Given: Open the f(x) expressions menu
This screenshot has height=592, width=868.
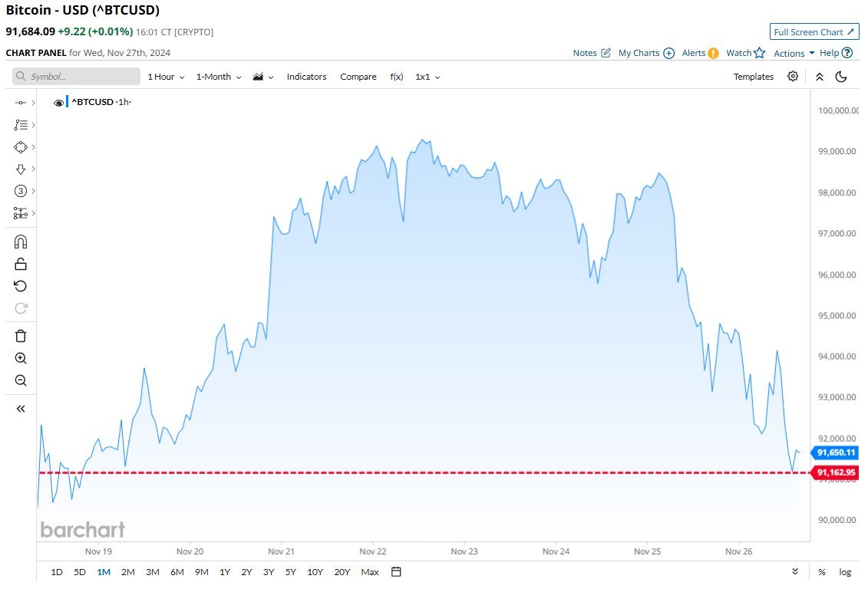Looking at the screenshot, I should click(x=396, y=77).
